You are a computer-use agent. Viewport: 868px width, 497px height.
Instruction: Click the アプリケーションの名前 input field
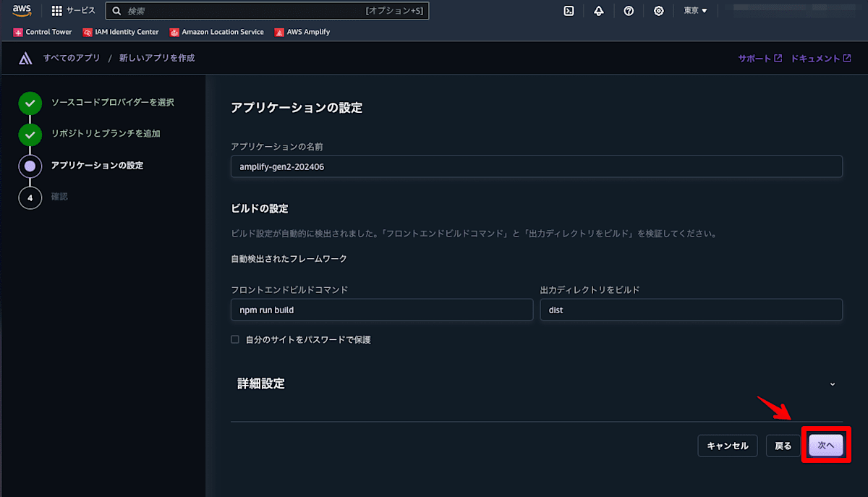click(x=537, y=166)
